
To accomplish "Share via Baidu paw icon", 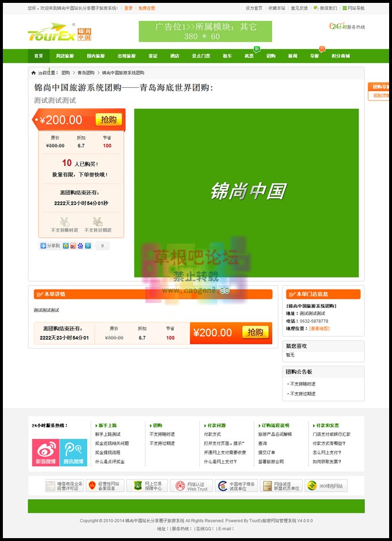I will [80, 246].
